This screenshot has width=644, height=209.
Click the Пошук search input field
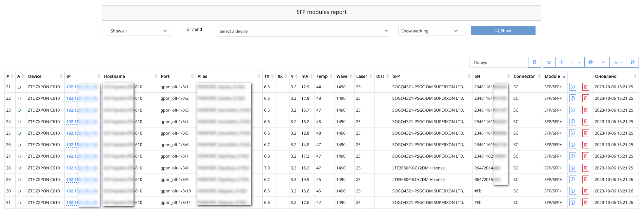[x=499, y=62]
